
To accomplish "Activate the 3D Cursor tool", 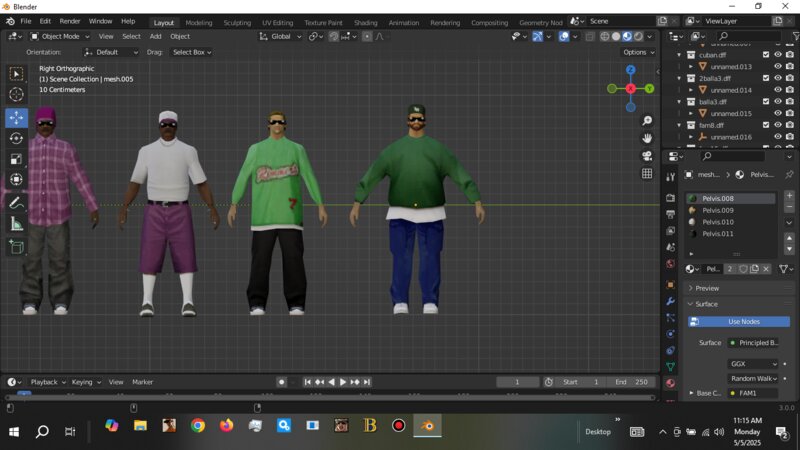I will [x=16, y=94].
